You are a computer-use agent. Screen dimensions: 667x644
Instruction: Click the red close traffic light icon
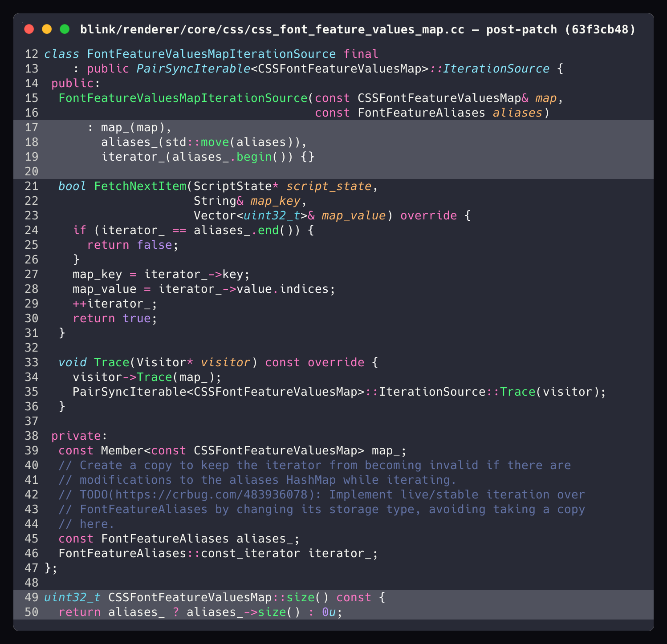pyautogui.click(x=28, y=28)
